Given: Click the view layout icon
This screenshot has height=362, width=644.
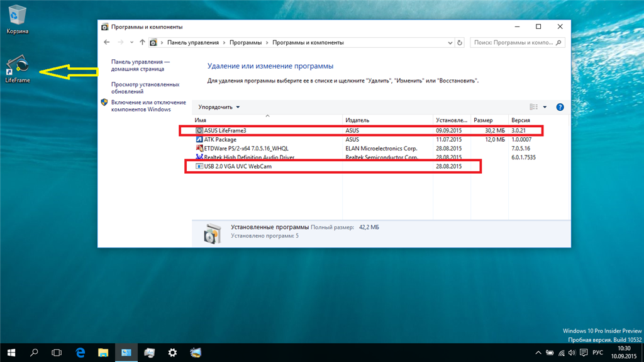Looking at the screenshot, I should pos(533,107).
